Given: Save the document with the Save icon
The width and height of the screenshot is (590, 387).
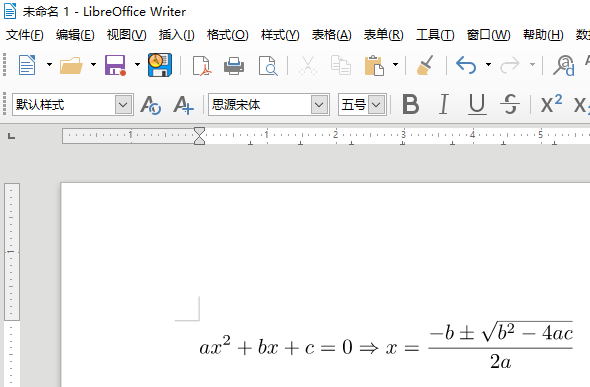Looking at the screenshot, I should point(115,65).
